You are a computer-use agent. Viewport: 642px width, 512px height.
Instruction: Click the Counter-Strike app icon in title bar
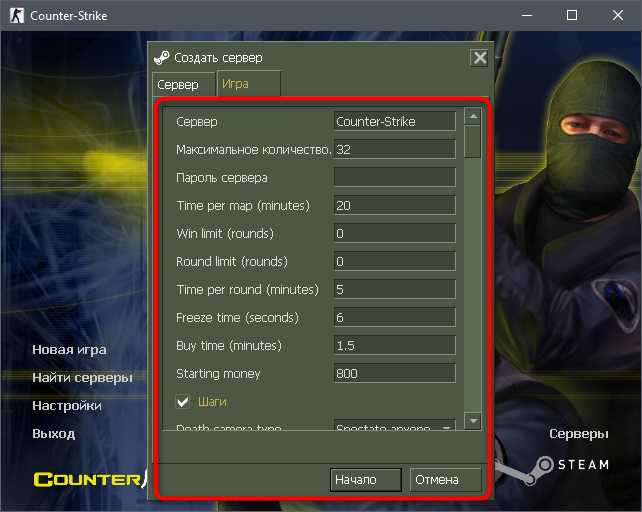pyautogui.click(x=16, y=16)
